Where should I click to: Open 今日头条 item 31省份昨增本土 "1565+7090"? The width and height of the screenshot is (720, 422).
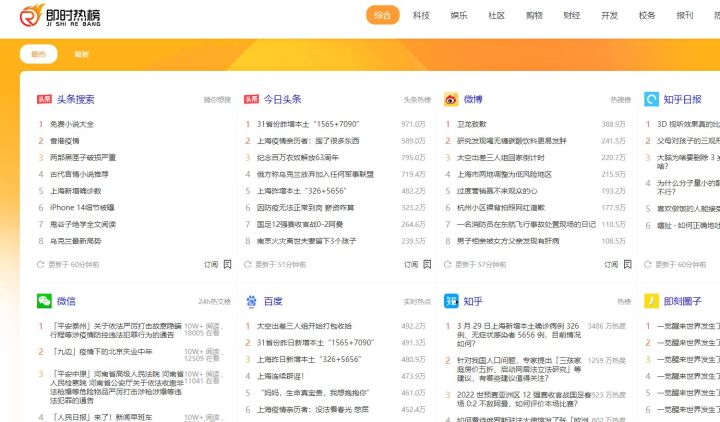308,124
